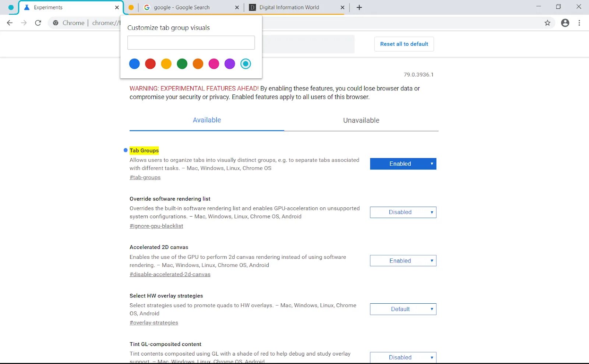The height and width of the screenshot is (364, 589).
Task: Click Reset all to default button
Action: [404, 44]
